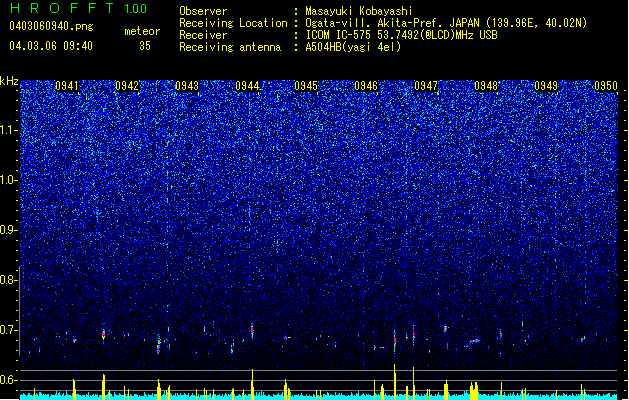The image size is (629, 400).
Task: Click the 0950 time marker
Action: 606,86
